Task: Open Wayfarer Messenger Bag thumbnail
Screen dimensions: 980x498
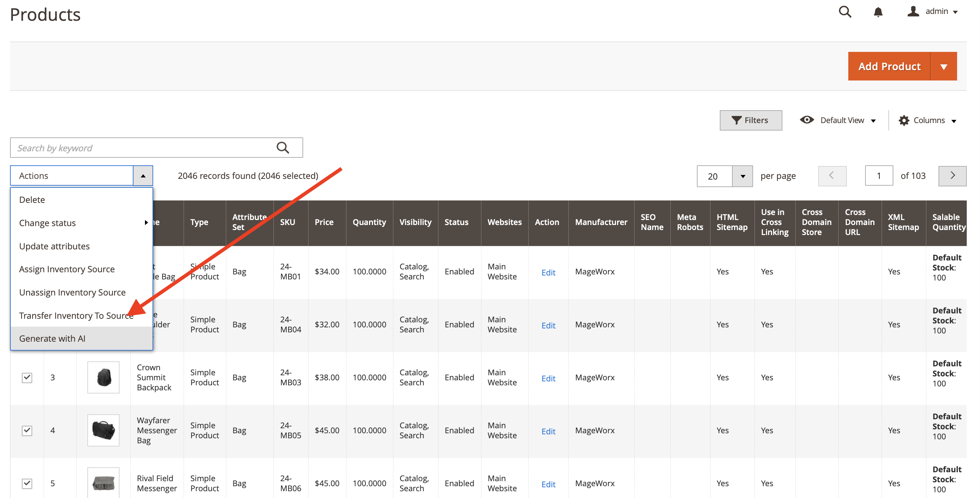Action: (103, 430)
